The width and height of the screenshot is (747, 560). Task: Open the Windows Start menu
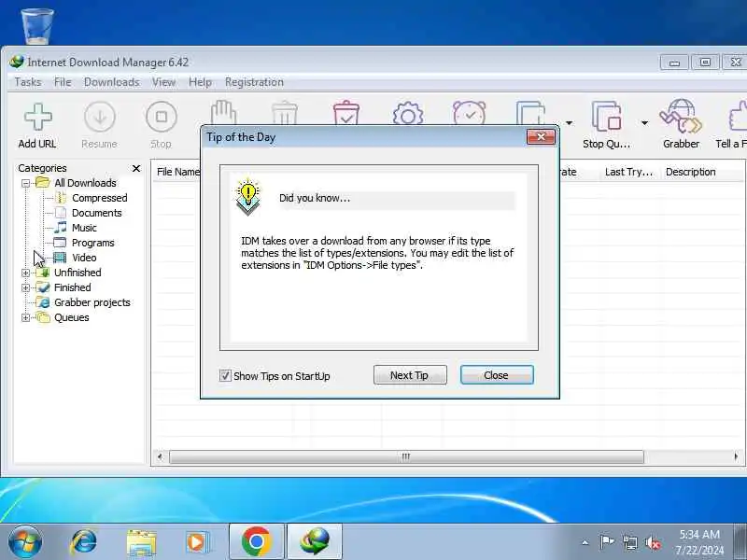click(x=24, y=541)
